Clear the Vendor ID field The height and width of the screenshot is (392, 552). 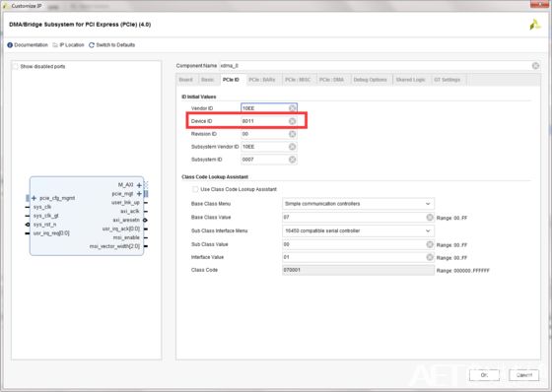(x=292, y=108)
